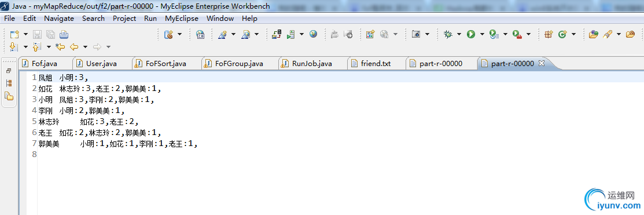This screenshot has width=644, height=215.
Task: Switch to the FoFGroup.java tab
Action: [239, 64]
